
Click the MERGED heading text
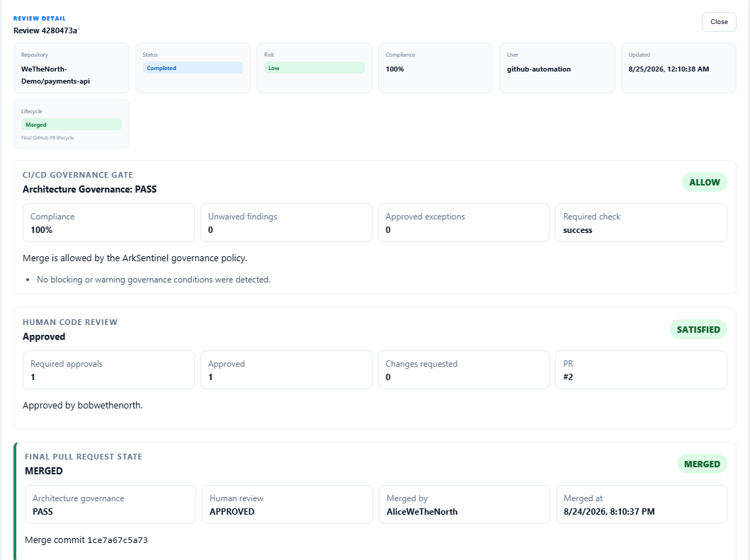(43, 471)
